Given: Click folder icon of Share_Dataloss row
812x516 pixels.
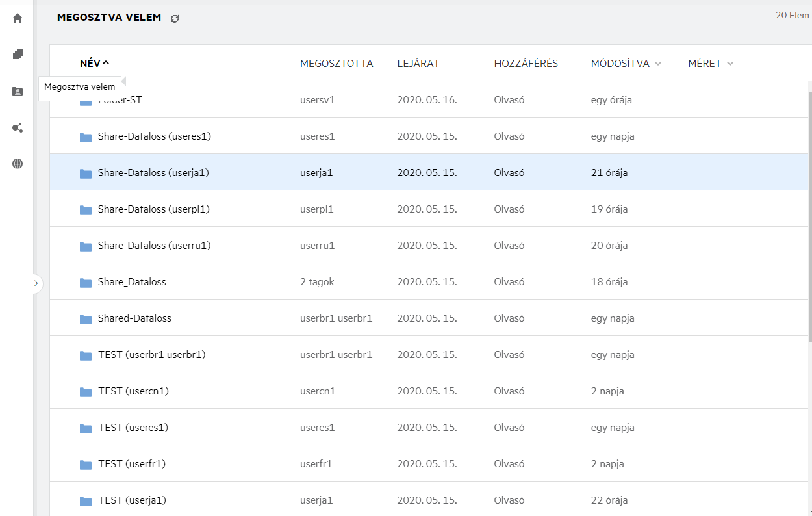Looking at the screenshot, I should pyautogui.click(x=86, y=283).
